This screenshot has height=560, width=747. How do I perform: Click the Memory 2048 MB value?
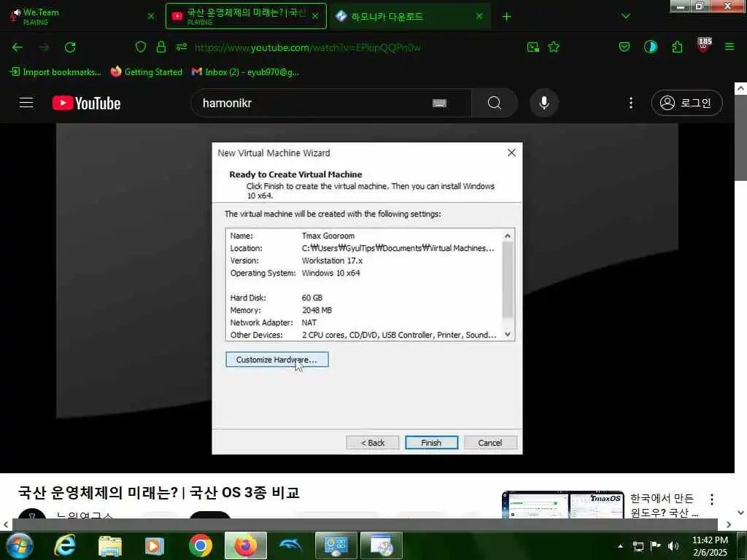pyautogui.click(x=317, y=310)
